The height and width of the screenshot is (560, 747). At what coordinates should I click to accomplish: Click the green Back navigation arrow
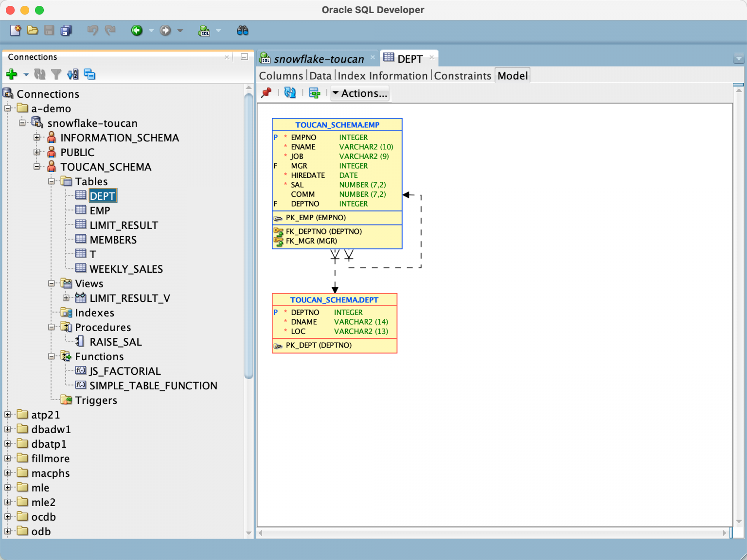point(138,30)
